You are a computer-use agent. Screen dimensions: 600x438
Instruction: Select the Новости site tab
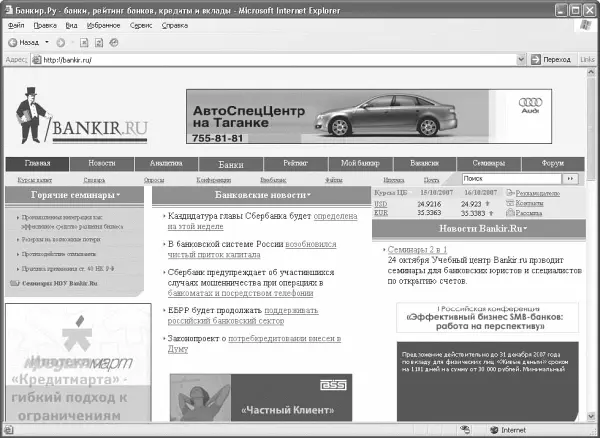pyautogui.click(x=102, y=164)
